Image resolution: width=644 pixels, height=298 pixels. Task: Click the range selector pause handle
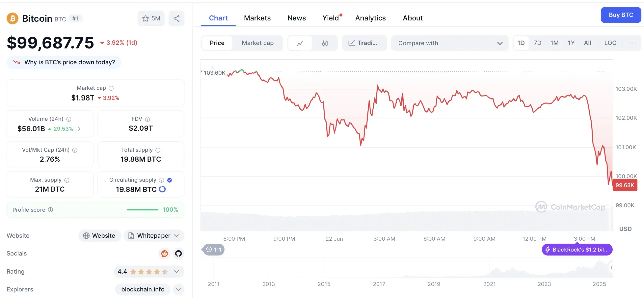coord(612,268)
